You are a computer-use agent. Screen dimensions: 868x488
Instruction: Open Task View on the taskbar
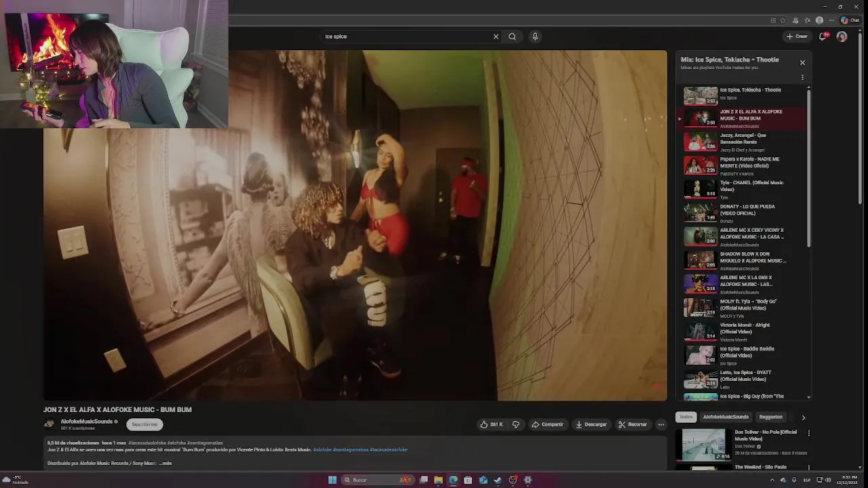click(424, 480)
